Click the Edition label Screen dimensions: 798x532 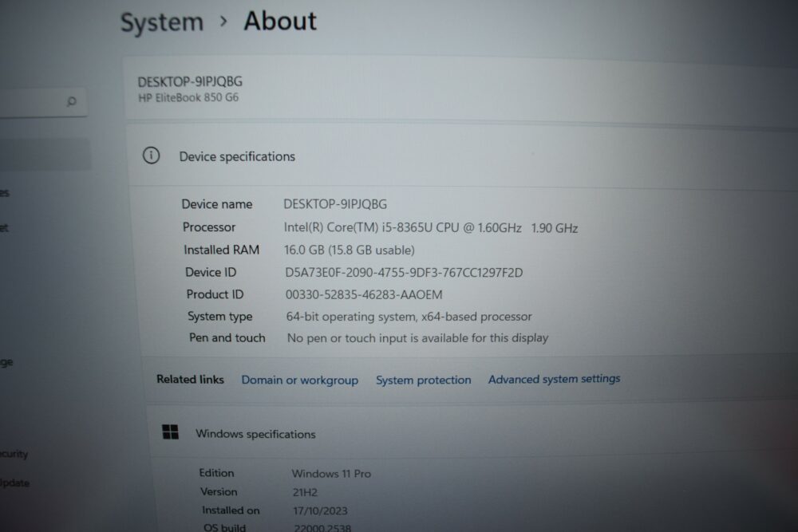216,473
